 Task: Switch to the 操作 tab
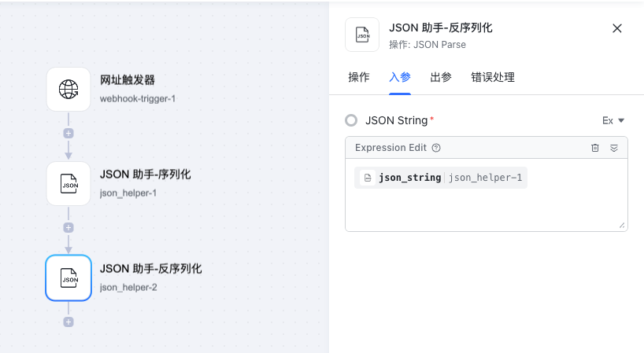359,77
